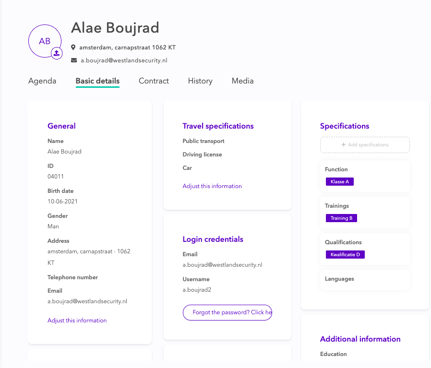Select the Training B tag

click(x=341, y=218)
